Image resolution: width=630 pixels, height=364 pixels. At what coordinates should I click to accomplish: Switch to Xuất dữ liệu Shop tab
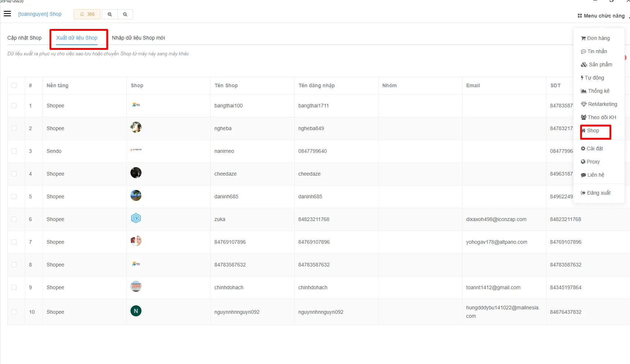click(77, 38)
